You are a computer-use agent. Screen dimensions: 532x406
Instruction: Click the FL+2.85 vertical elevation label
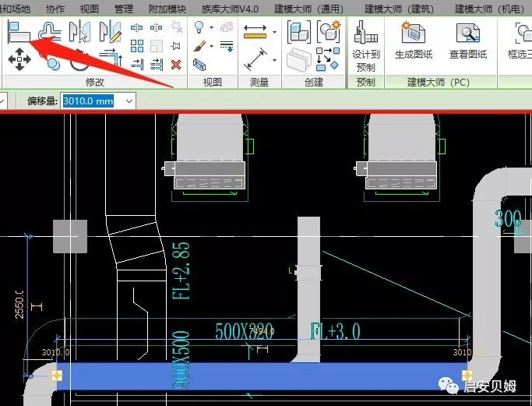[181, 271]
